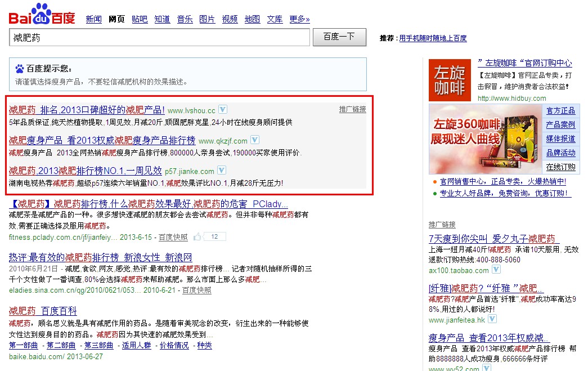
Task: Open ad result 减肥药_排名,2013口碑超好的减肥产品!
Action: [x=87, y=110]
